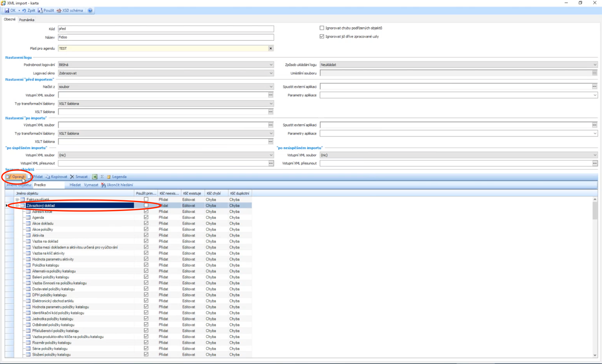Browse for XSLT šablona under po importu
The height and width of the screenshot is (364, 602).
coord(271,142)
